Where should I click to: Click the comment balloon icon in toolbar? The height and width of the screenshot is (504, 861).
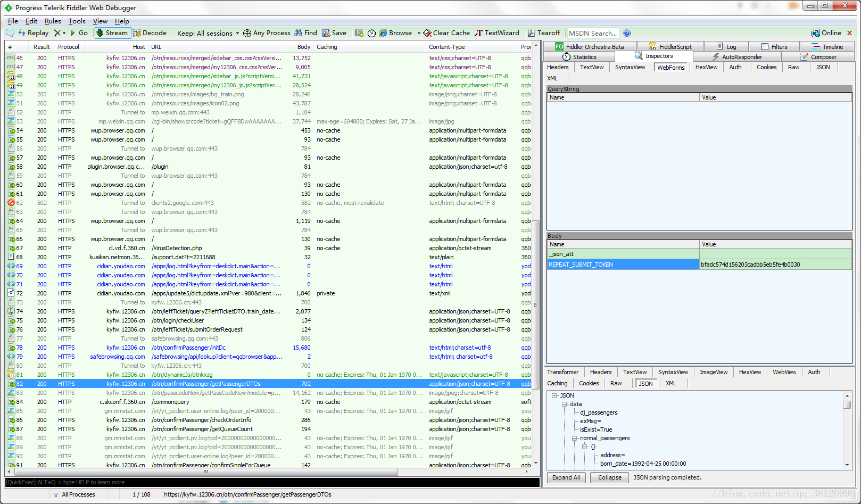click(10, 33)
